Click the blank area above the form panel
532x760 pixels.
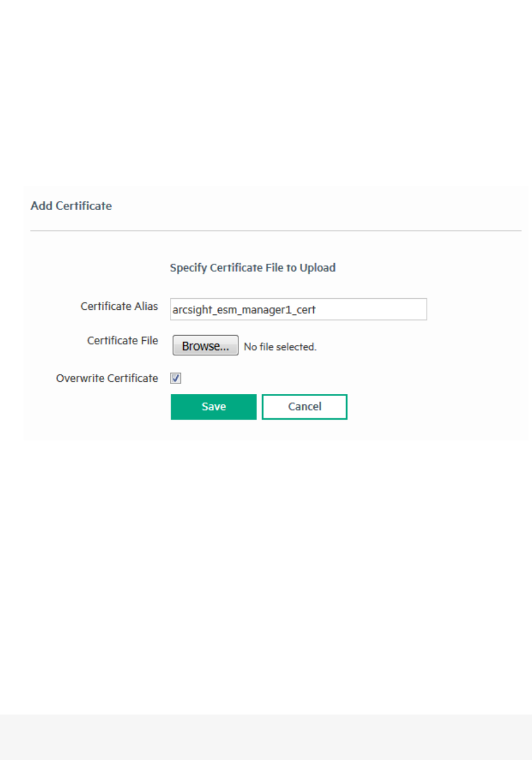266,92
